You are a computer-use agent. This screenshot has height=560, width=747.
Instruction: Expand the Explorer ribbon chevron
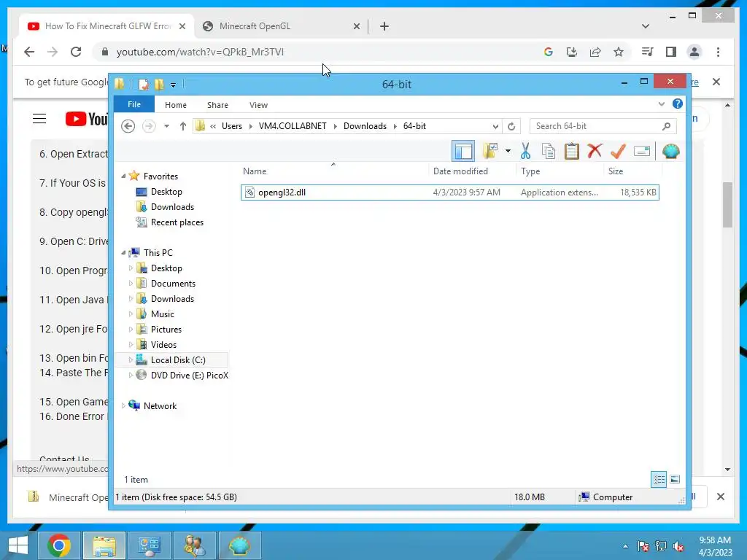[x=661, y=104]
